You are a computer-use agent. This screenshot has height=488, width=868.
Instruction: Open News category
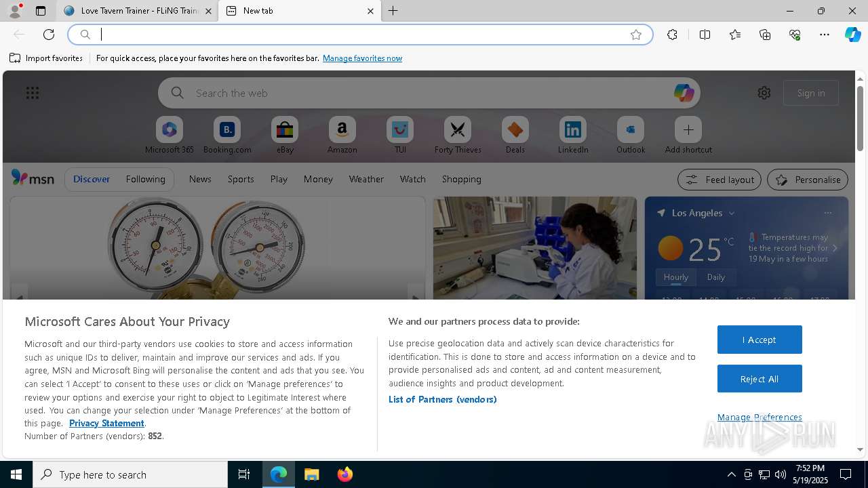[200, 179]
